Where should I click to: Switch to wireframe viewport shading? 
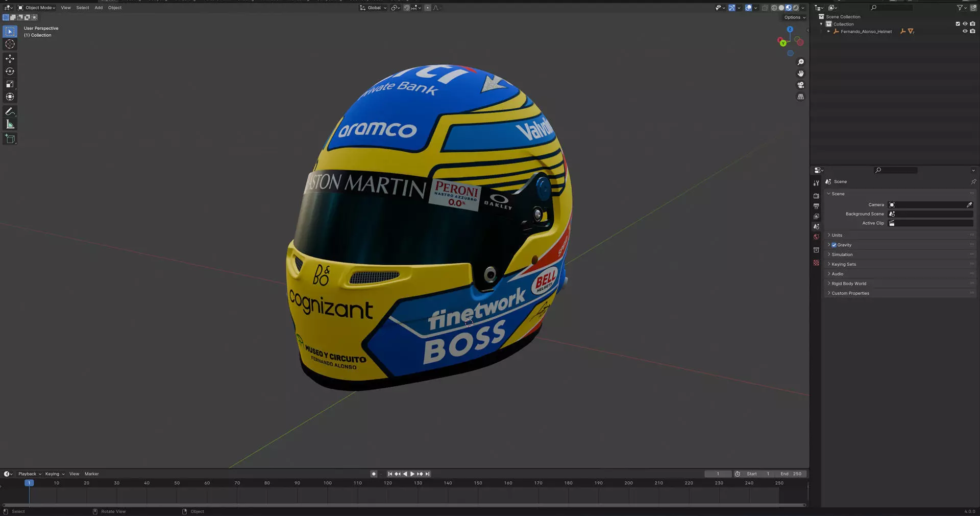[774, 8]
